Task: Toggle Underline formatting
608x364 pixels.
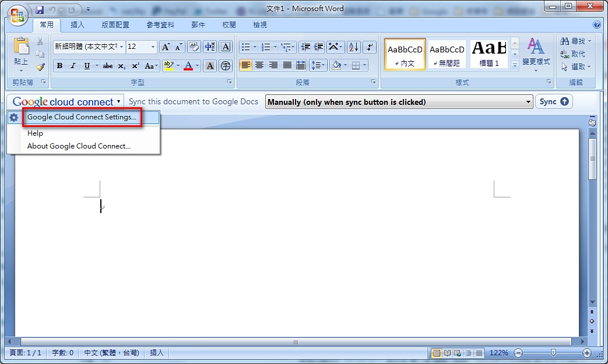Action: [87, 66]
